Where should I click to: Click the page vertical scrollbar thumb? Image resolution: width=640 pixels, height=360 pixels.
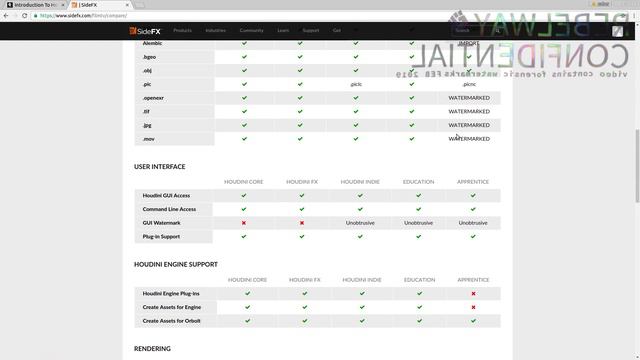(x=637, y=165)
